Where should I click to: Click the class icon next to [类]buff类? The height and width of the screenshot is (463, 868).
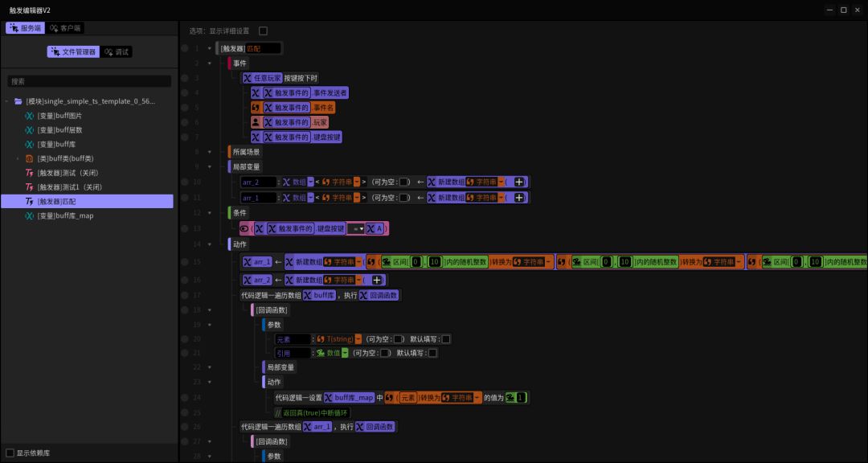coord(29,158)
